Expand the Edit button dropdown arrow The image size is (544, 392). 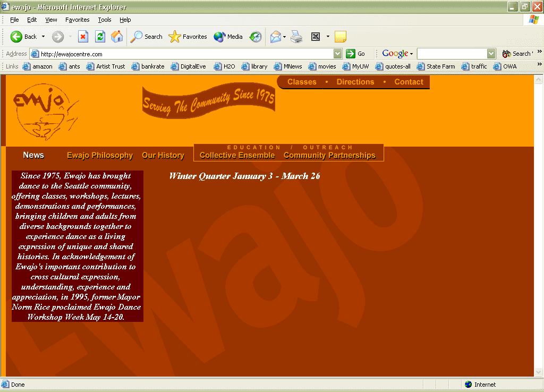pyautogui.click(x=327, y=37)
